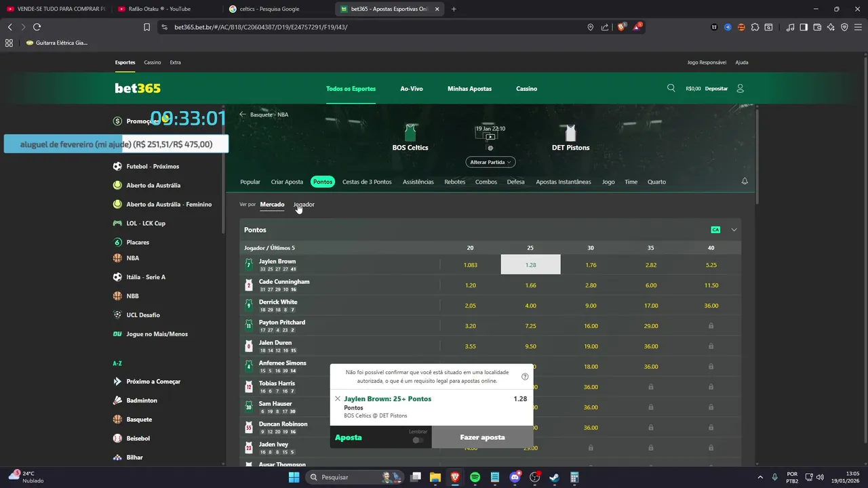868x488 pixels.
Task: Open File Explorer from the taskbar
Action: [435, 477]
